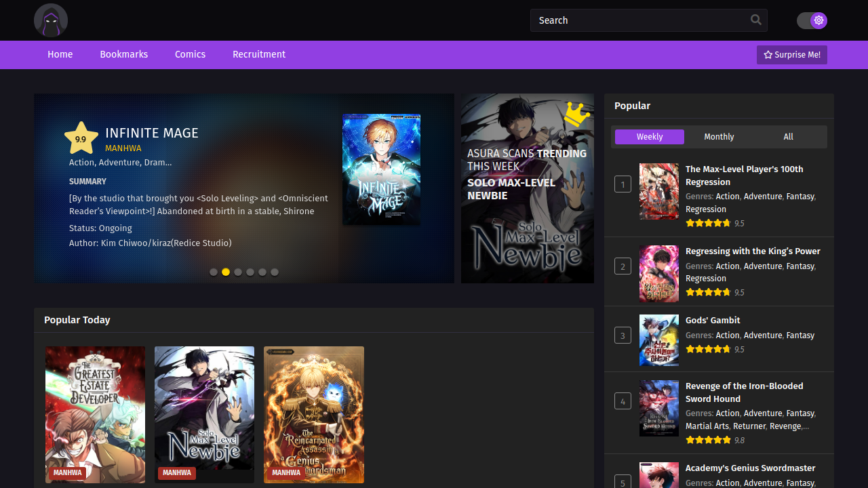The height and width of the screenshot is (488, 868).
Task: Click the Regression genre of Max-Level Player
Action: coord(705,209)
